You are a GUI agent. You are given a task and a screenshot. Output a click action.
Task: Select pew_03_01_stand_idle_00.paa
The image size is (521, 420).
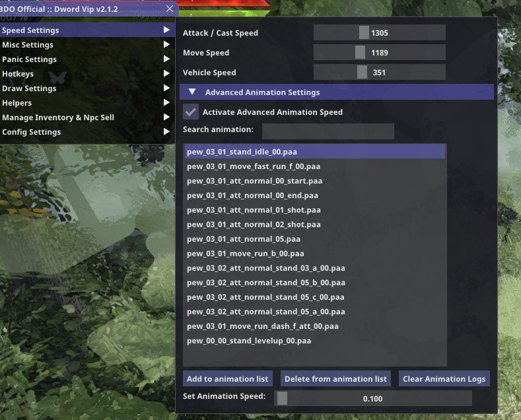tap(315, 151)
